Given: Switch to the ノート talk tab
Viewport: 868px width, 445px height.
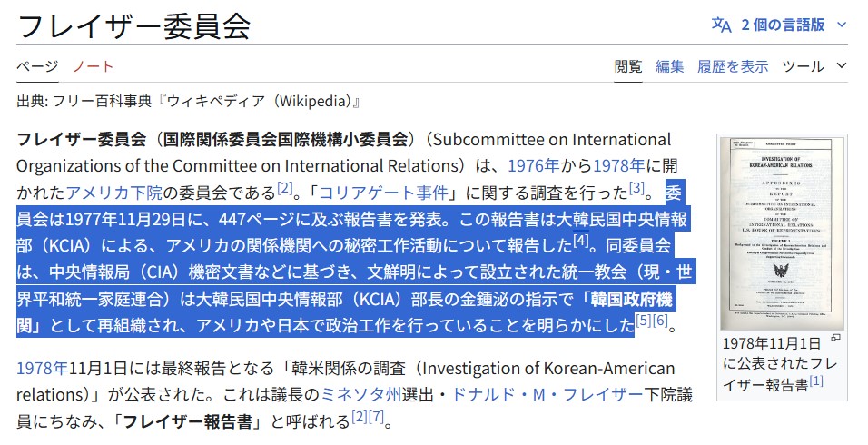Looking at the screenshot, I should 93,66.
